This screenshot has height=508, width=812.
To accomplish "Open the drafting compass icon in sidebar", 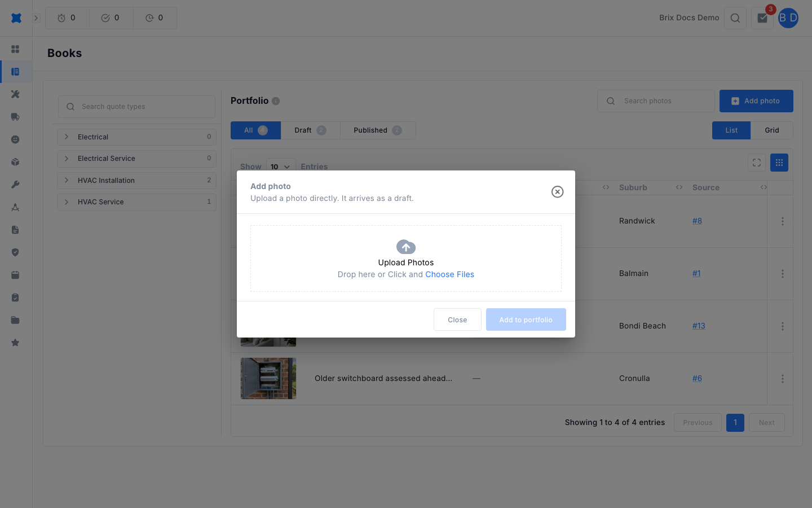I will [x=15, y=207].
